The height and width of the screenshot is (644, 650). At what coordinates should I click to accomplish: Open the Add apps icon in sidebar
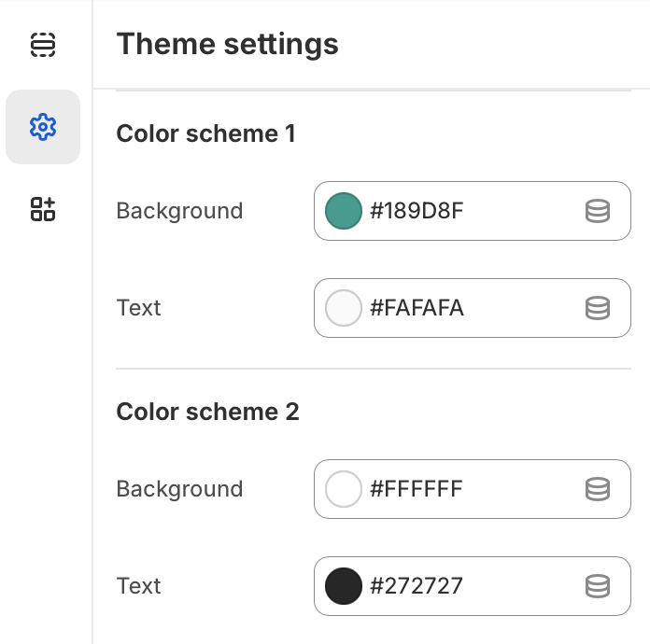[x=43, y=209]
